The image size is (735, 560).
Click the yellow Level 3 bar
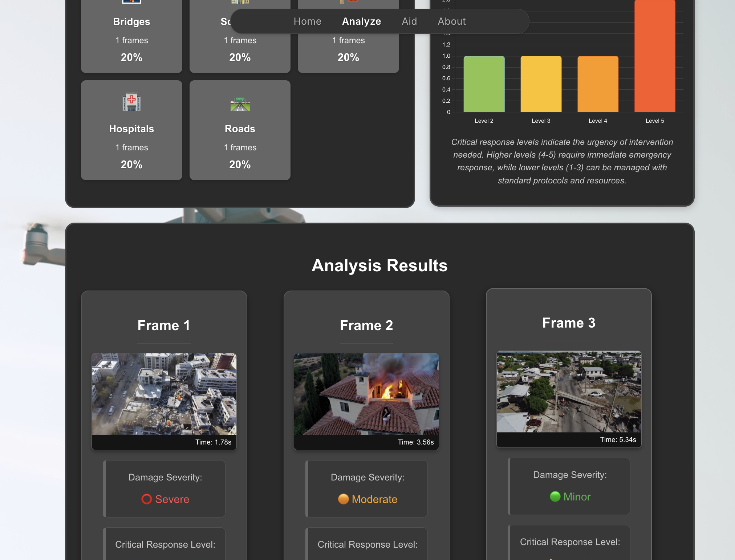coord(541,84)
